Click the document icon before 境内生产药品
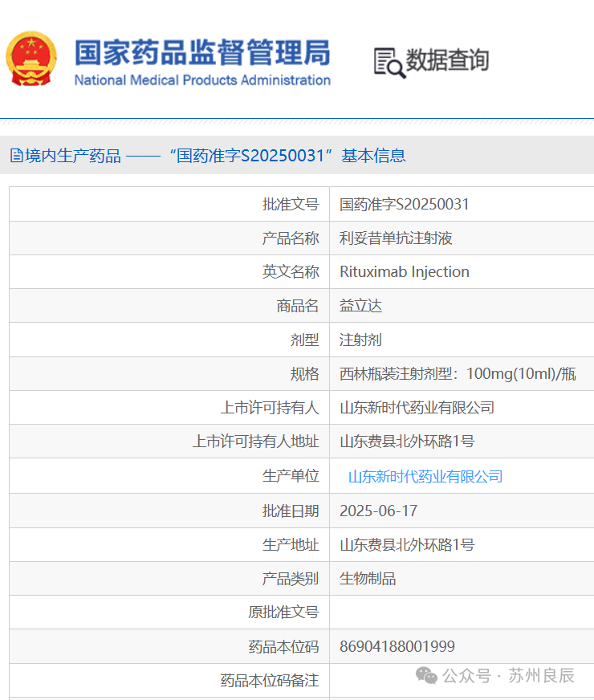 click(x=17, y=156)
